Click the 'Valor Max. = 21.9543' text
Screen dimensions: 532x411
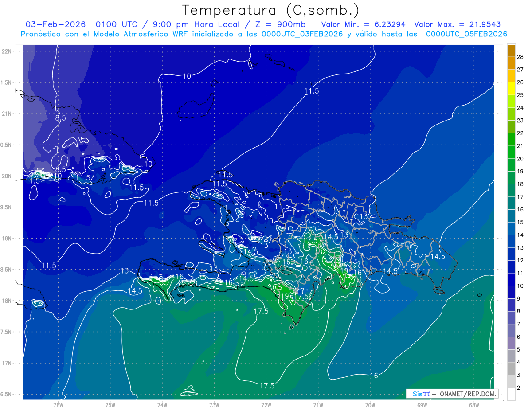[458, 24]
